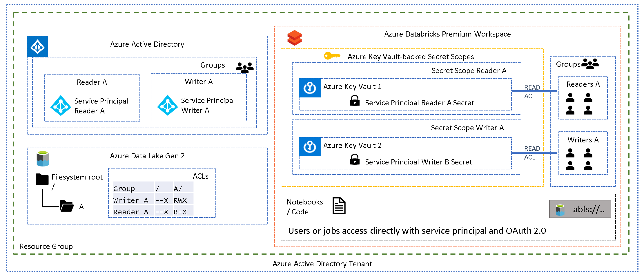Click the lock icon beside Writer B Secret
Viewport: 644px width, 279px height.
click(x=355, y=159)
